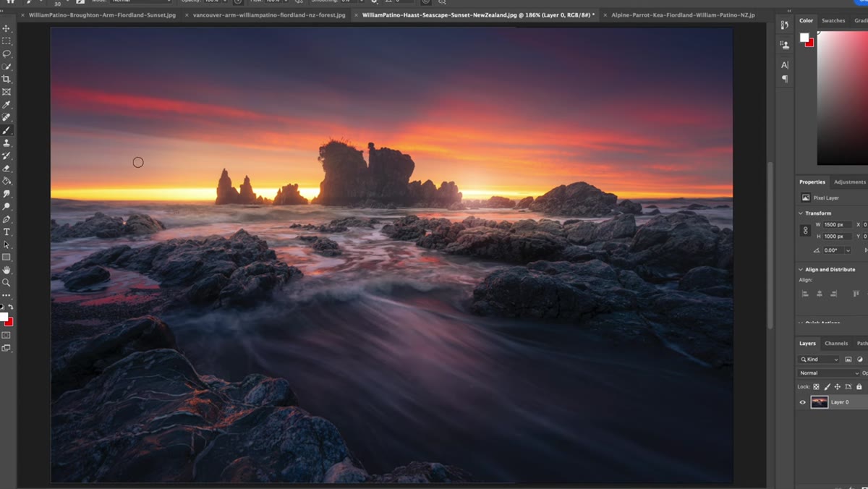The width and height of the screenshot is (868, 489).
Task: Collapse the Transform section
Action: 801,213
